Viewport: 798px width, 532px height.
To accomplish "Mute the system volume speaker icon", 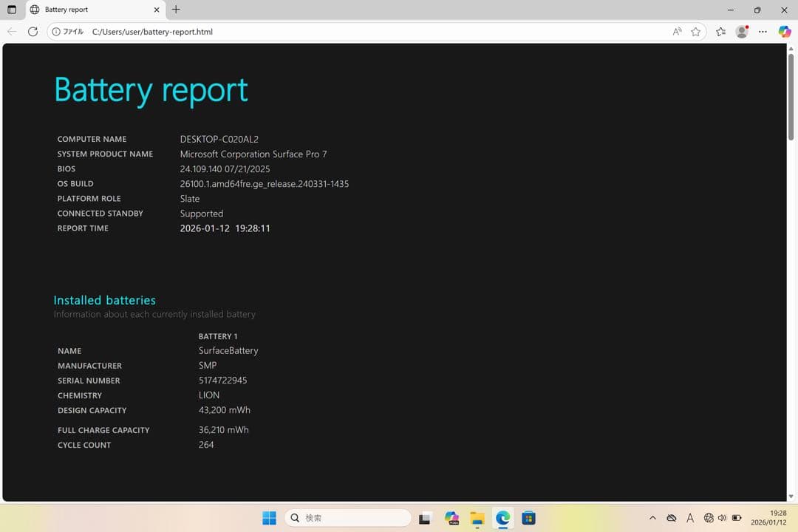I will click(x=722, y=517).
